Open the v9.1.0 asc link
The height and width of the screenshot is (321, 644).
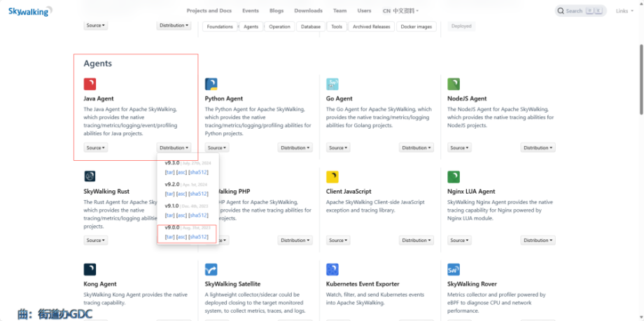tap(181, 215)
